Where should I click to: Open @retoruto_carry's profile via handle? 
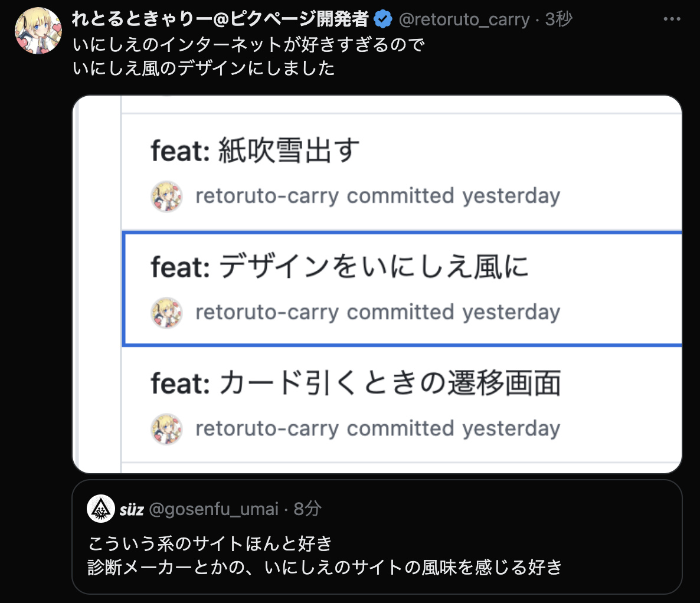pyautogui.click(x=464, y=18)
